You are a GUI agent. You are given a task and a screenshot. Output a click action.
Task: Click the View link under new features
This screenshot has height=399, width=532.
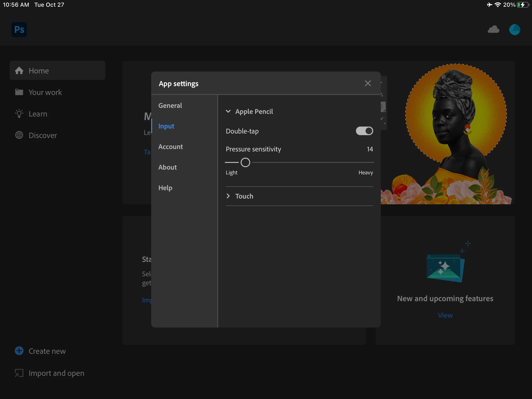pos(445,315)
